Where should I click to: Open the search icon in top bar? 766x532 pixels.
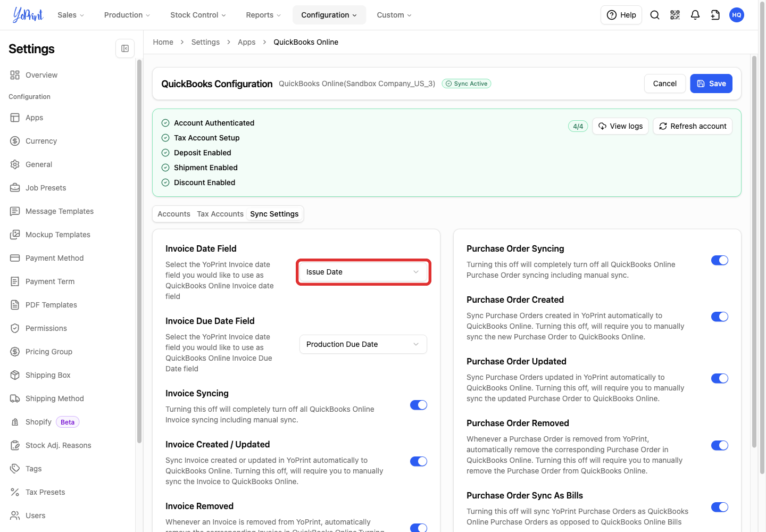click(655, 15)
